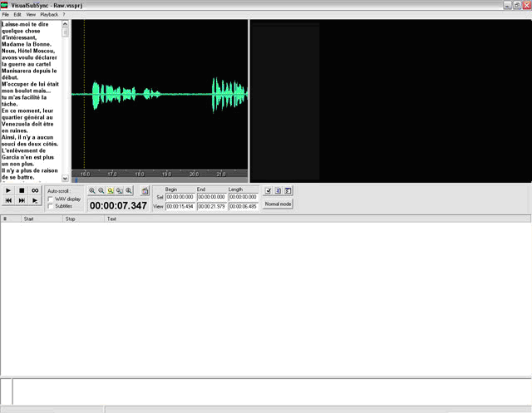Click the waveform horizontal scrollbar

[x=160, y=180]
